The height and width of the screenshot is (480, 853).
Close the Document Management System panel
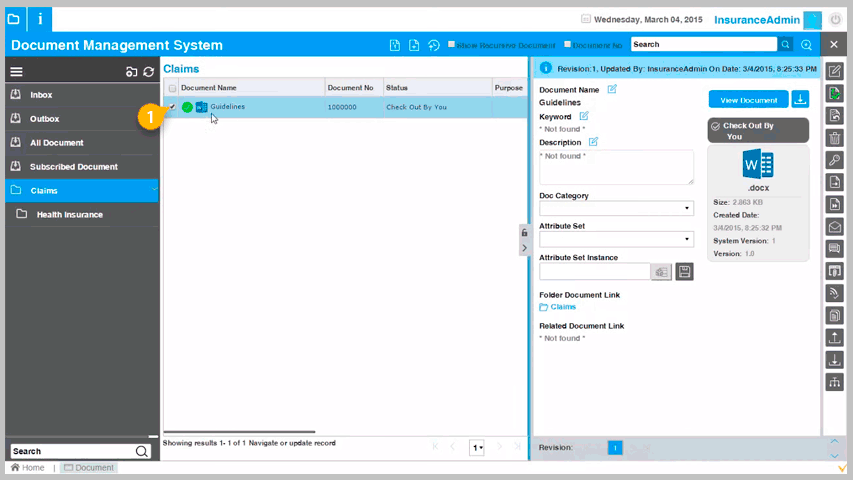tap(834, 45)
